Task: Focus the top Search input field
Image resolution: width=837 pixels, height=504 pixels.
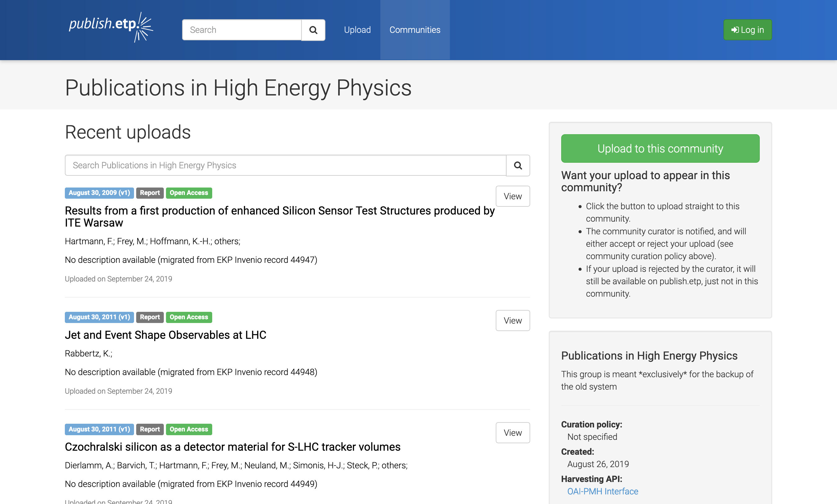Action: coord(242,30)
